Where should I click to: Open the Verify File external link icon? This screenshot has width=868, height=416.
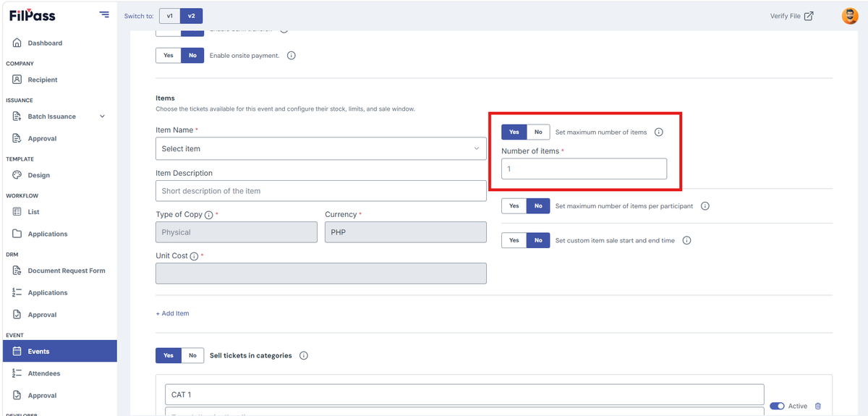pyautogui.click(x=809, y=16)
